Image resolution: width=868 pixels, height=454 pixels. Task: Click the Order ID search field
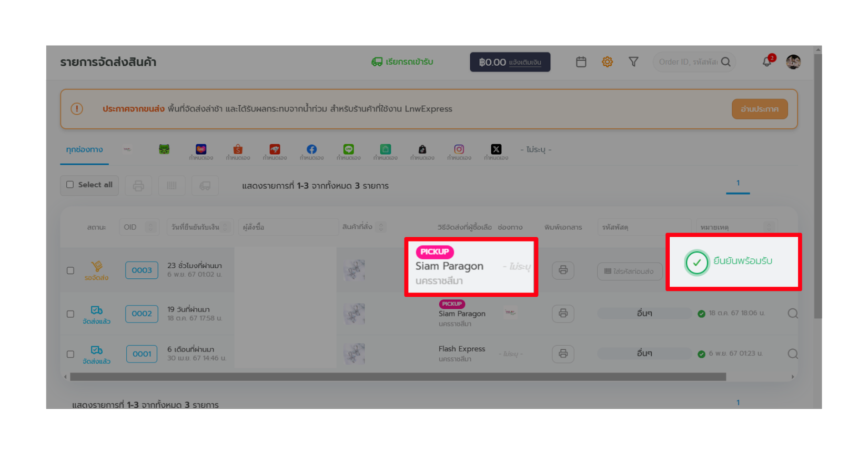point(687,62)
